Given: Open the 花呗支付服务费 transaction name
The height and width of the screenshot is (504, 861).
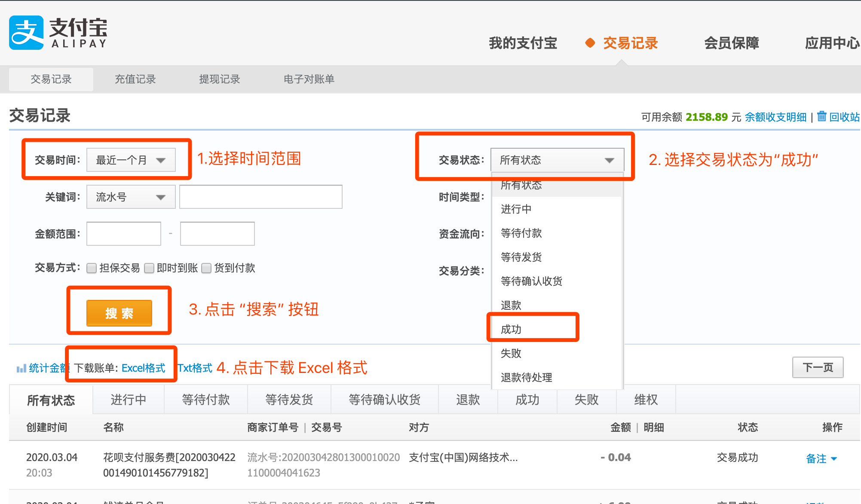Looking at the screenshot, I should 169,465.
